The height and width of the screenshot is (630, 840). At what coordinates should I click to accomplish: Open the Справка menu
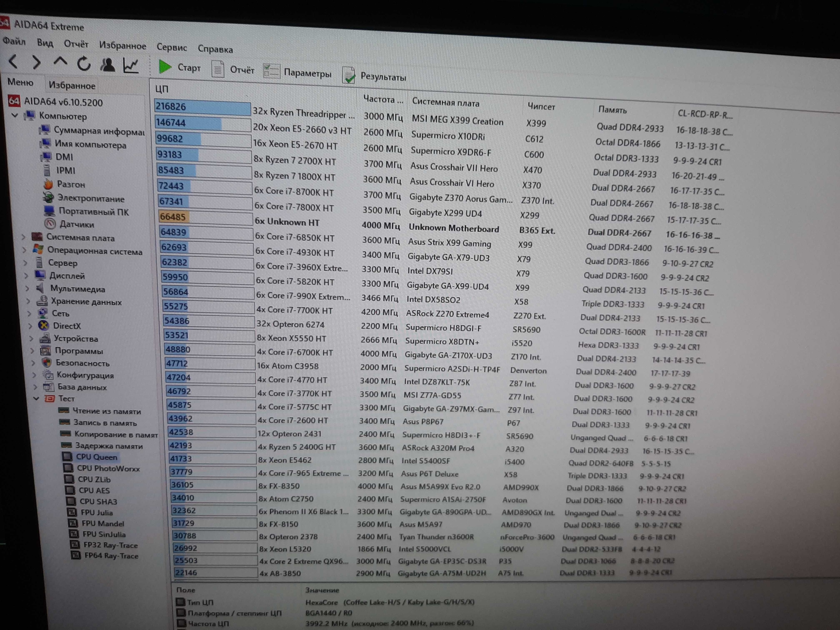tap(215, 49)
